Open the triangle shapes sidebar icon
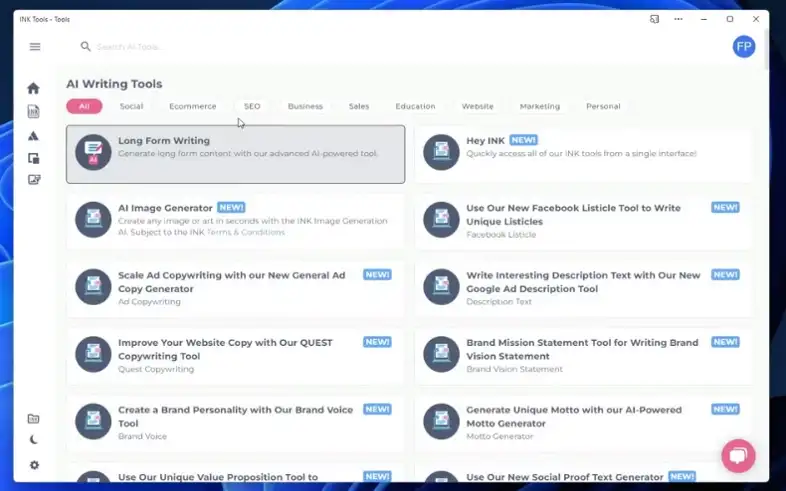Image resolution: width=786 pixels, height=491 pixels. tap(34, 135)
